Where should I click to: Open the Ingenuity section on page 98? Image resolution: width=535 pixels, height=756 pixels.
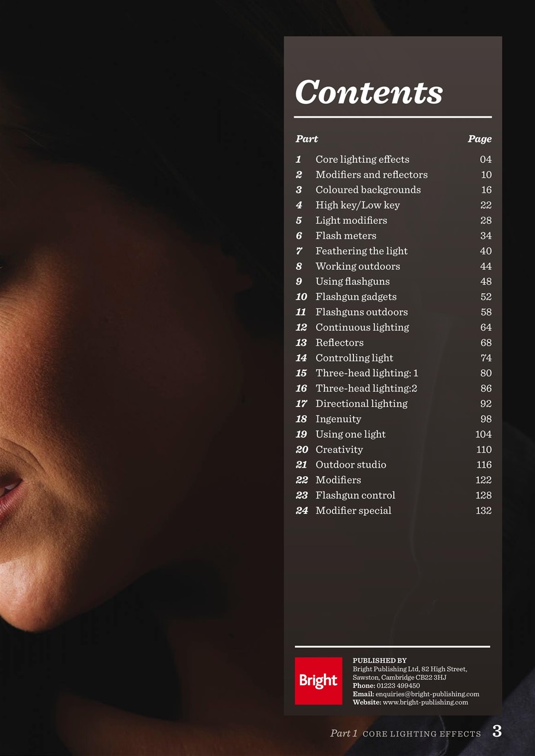[339, 419]
